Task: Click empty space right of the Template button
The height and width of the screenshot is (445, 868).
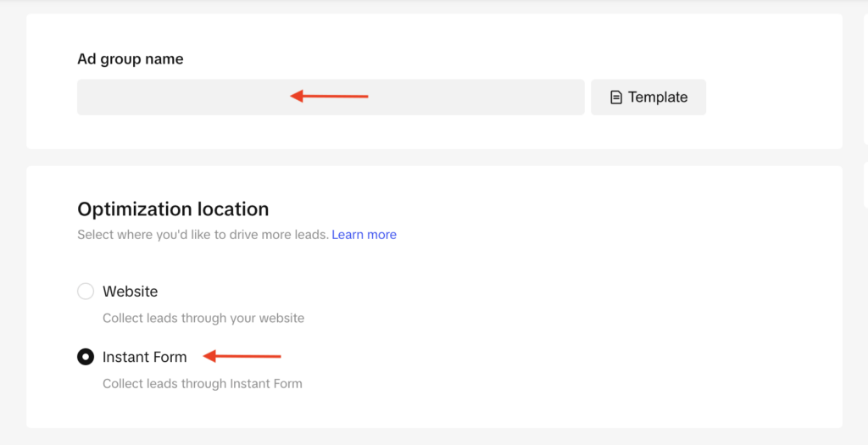Action: pyautogui.click(x=771, y=97)
